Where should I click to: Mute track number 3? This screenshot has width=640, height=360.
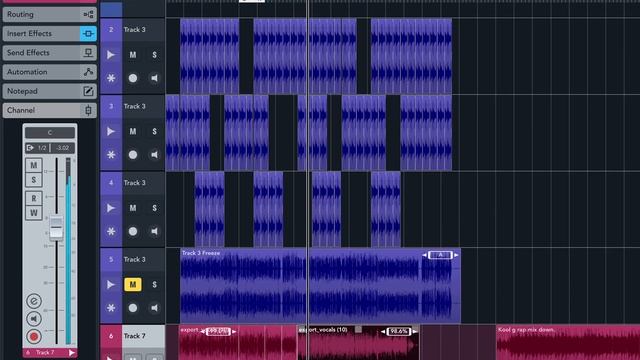(133, 131)
